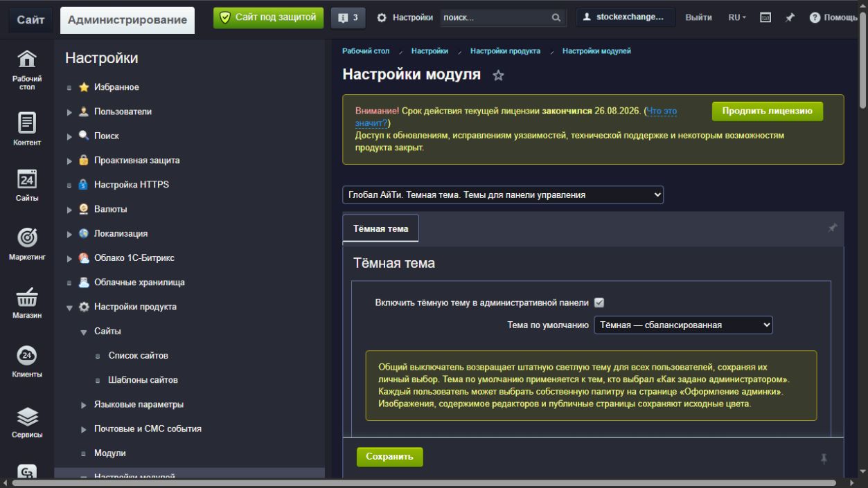
Task: Click the Выйти logout link
Action: click(698, 18)
